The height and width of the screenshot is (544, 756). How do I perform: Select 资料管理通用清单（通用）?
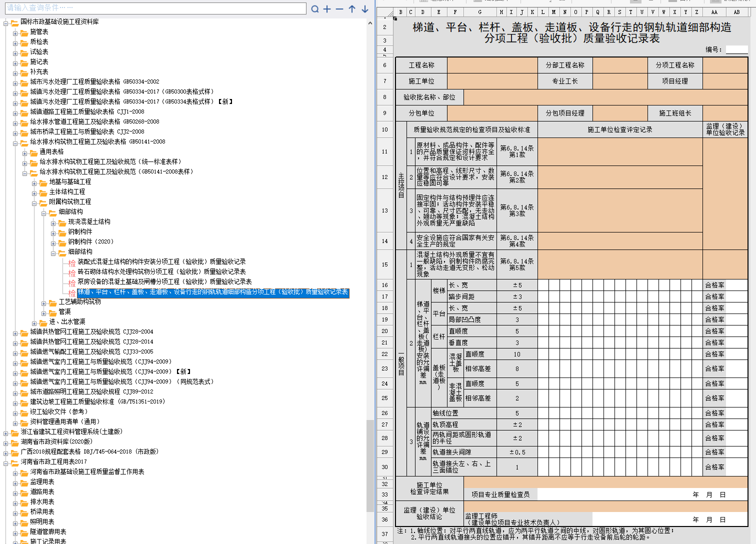click(x=65, y=421)
